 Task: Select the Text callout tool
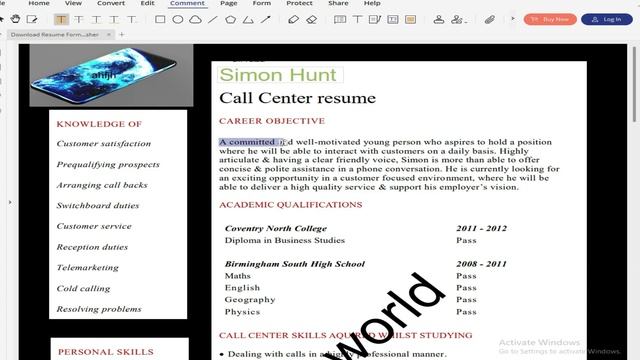point(375,19)
